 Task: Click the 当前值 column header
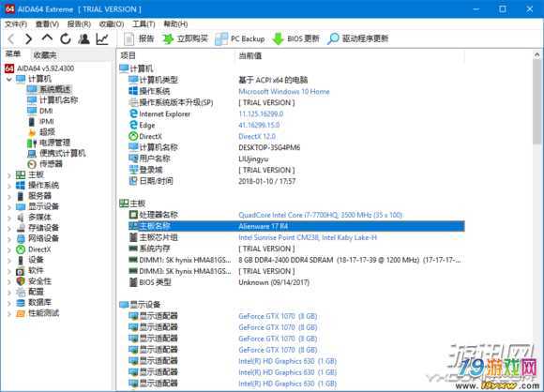(x=249, y=55)
